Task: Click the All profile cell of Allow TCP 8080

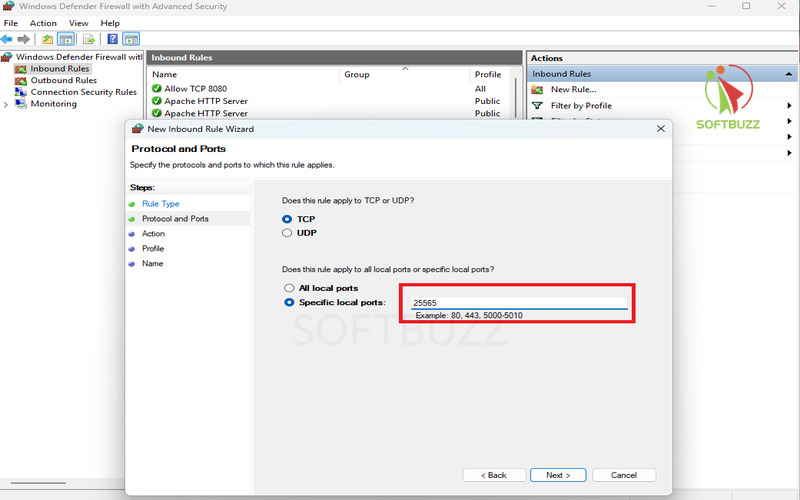Action: click(480, 89)
